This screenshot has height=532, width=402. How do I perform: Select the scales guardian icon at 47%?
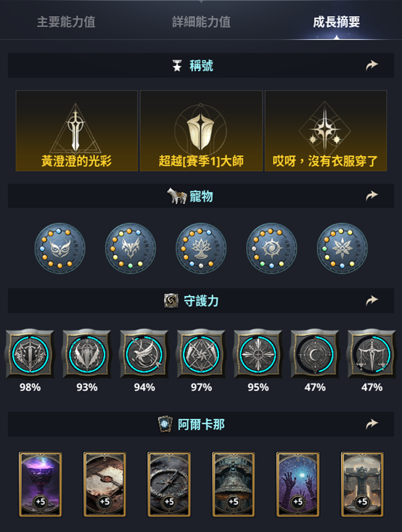[x=372, y=354]
